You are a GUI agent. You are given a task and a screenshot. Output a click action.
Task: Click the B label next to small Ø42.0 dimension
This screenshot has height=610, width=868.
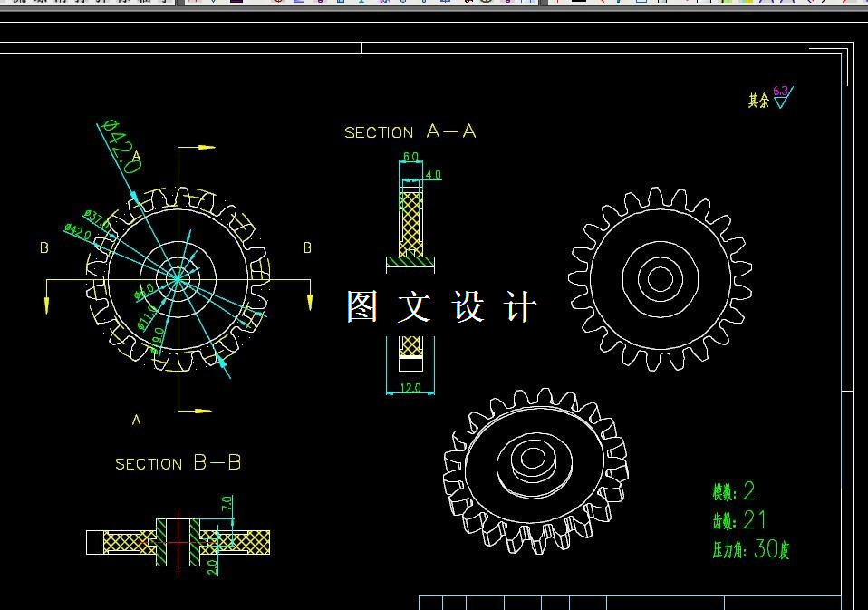[x=44, y=248]
